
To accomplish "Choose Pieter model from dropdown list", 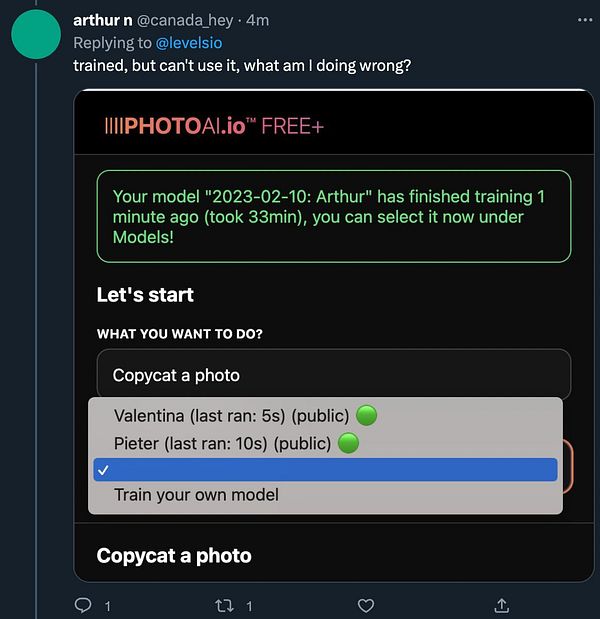I will click(221, 443).
